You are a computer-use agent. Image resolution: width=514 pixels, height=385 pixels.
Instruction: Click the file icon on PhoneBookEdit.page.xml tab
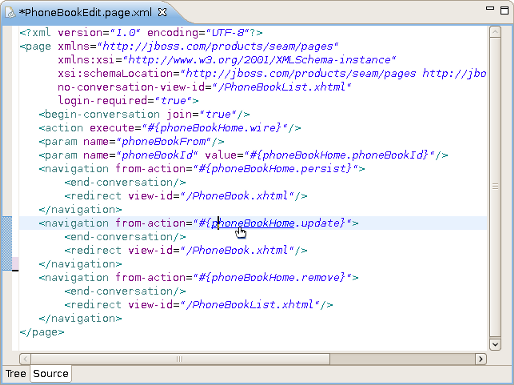(x=10, y=13)
